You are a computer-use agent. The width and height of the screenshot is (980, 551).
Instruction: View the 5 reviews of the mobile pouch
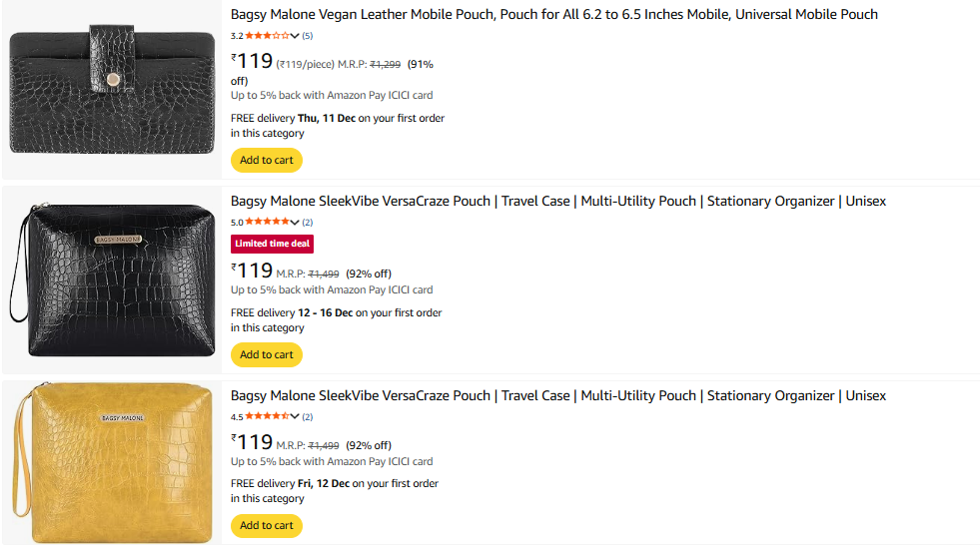tap(308, 36)
